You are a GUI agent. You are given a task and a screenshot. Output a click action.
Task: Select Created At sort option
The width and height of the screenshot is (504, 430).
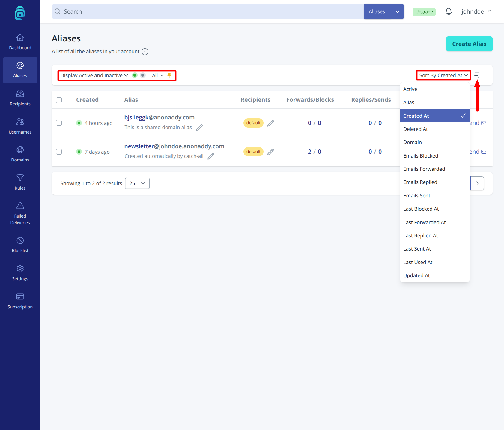(x=435, y=116)
